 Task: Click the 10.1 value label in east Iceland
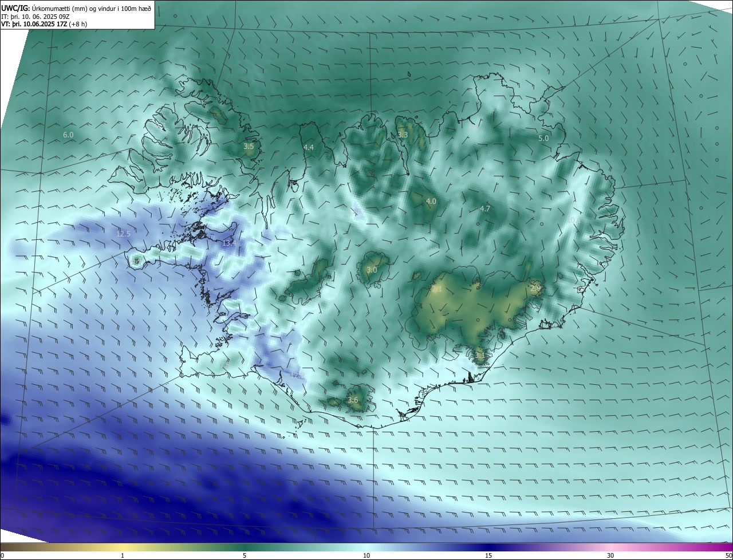[573, 220]
